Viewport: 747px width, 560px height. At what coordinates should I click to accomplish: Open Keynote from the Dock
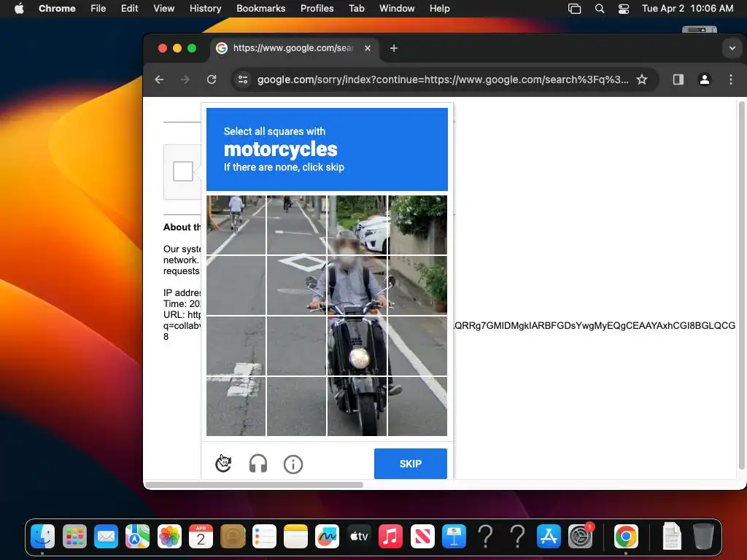[454, 537]
